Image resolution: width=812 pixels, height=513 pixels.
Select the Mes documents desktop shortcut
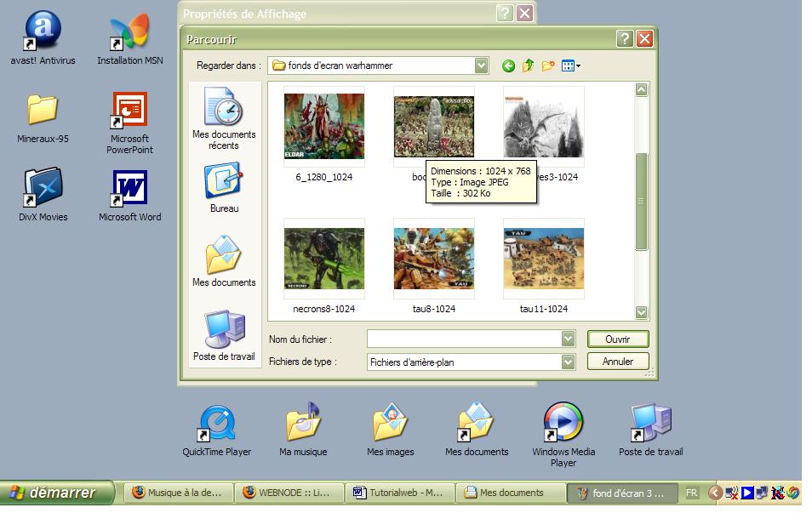pos(477,430)
